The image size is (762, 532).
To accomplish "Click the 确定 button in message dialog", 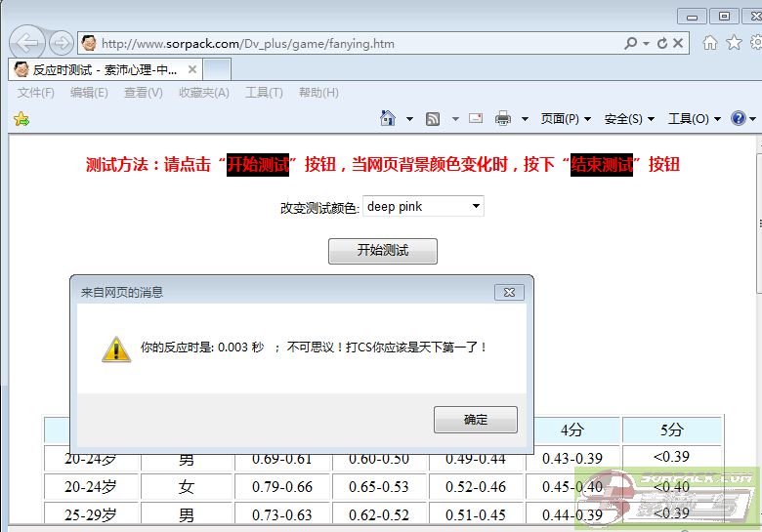I will coord(476,420).
